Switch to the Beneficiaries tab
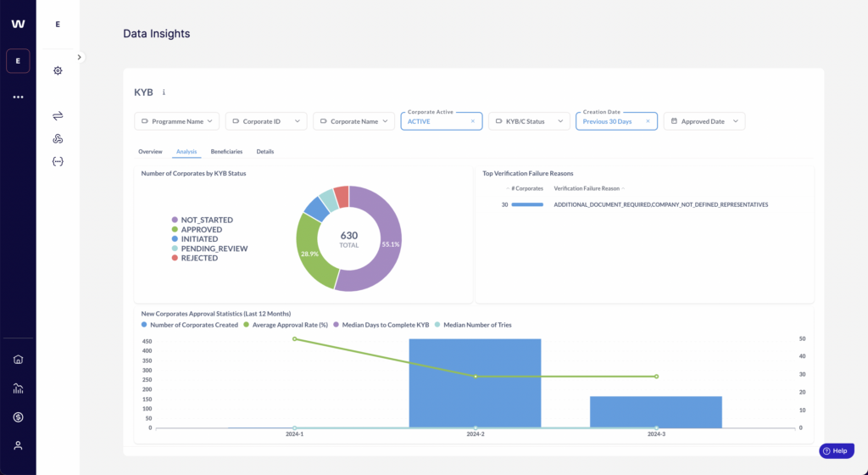Viewport: 868px width, 475px height. [226, 151]
